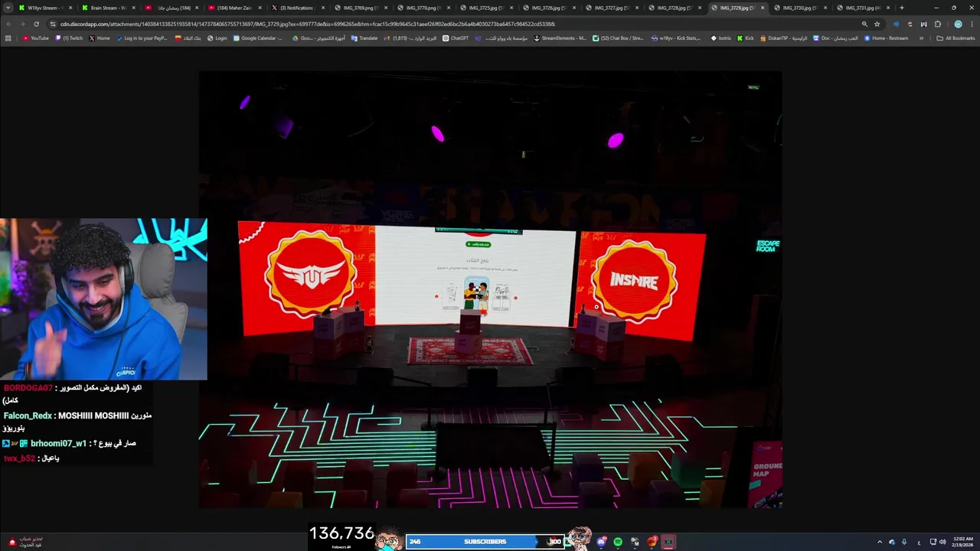Click the displayed IMG_3729 stage photo
The image size is (980, 551).
pos(490,289)
